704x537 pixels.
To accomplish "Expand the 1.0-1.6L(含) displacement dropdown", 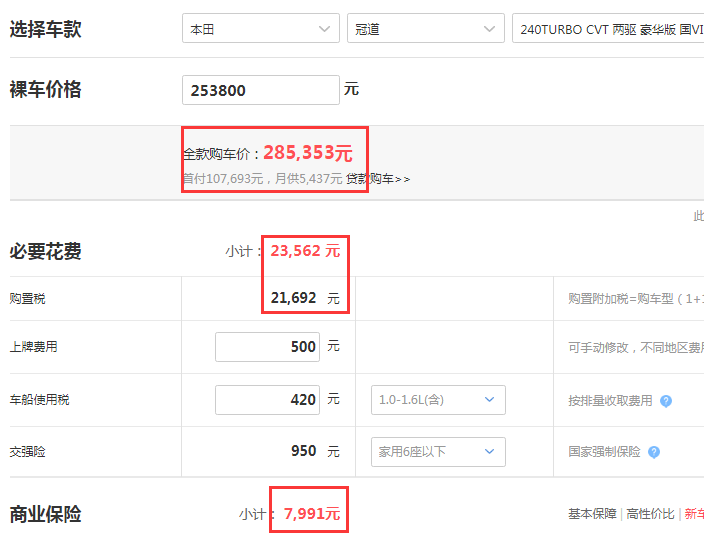I will pyautogui.click(x=438, y=400).
